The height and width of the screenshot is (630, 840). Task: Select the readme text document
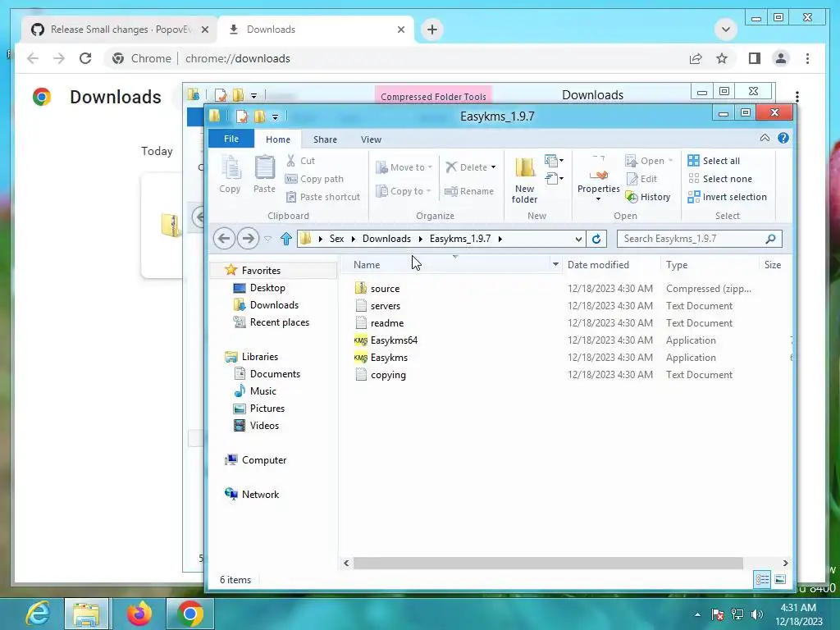(387, 323)
